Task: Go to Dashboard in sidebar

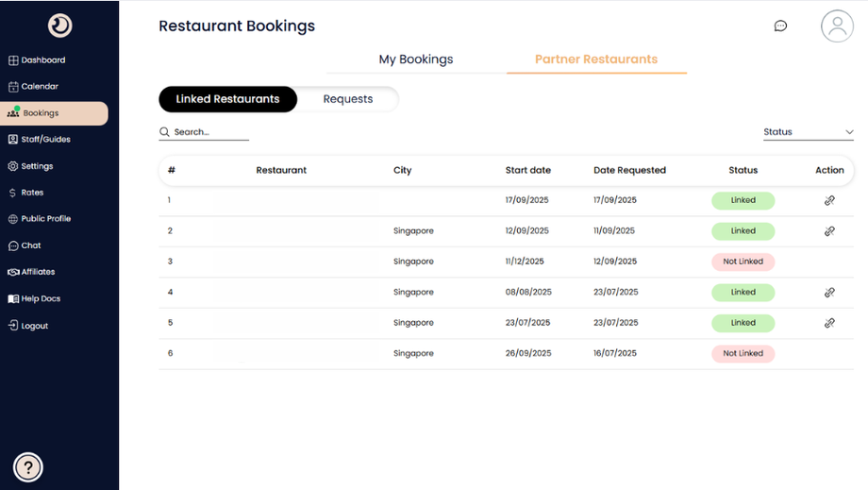Action: (42, 60)
